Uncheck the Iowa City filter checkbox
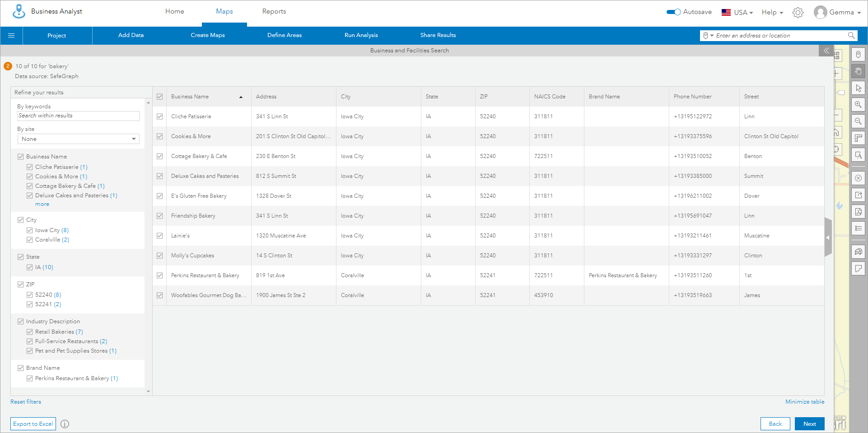The image size is (868, 433). (x=30, y=230)
